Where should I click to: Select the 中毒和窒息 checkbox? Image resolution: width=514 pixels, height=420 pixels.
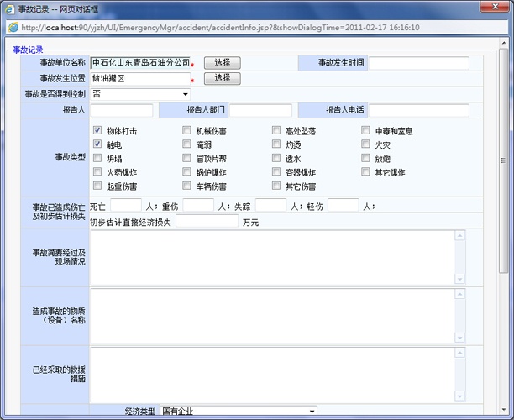(x=366, y=131)
